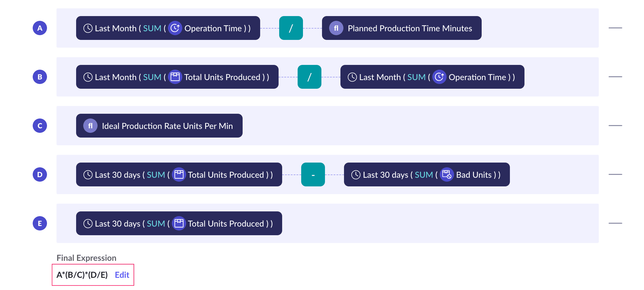Image resolution: width=644 pixels, height=290 pixels.
Task: Click the Total Units Produced icon in row B
Action: click(175, 77)
